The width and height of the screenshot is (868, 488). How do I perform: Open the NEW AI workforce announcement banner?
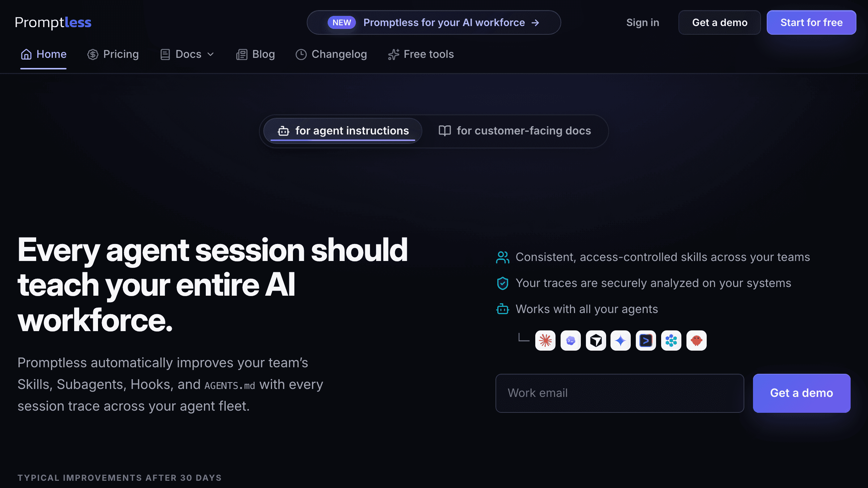click(434, 22)
